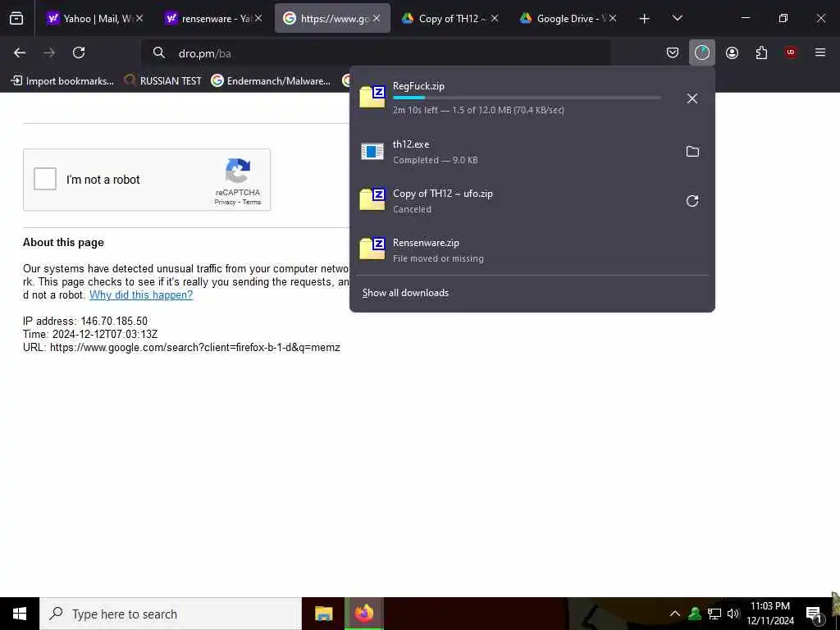Toggle the downloads panel toolbar button
Screen dimensions: 840x630
702,52
